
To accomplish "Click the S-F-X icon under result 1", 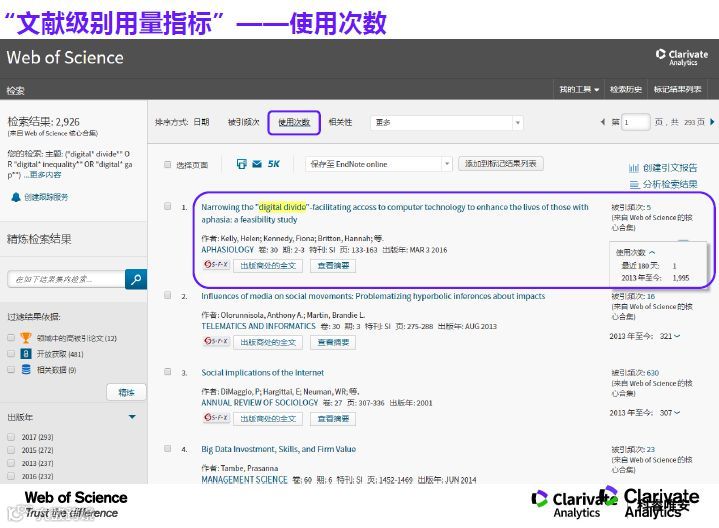I will coord(216,265).
